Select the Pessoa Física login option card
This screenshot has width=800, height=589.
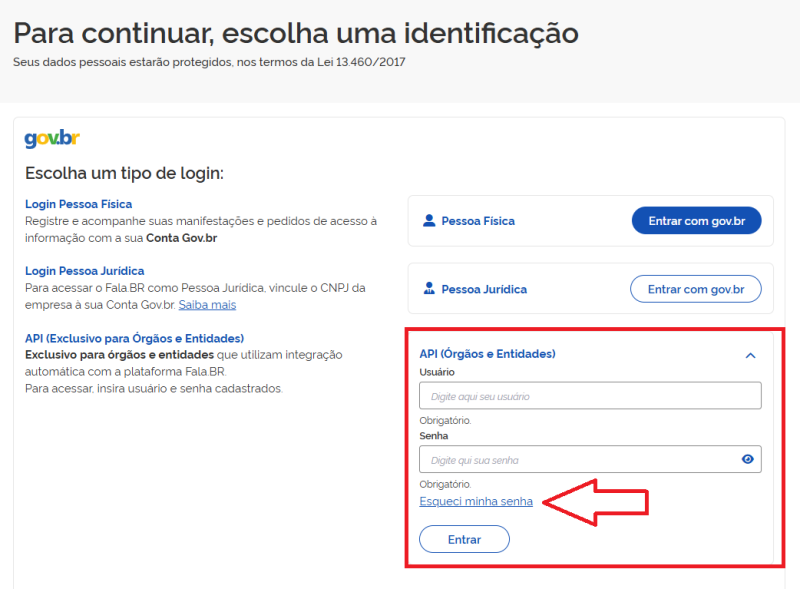pos(590,220)
